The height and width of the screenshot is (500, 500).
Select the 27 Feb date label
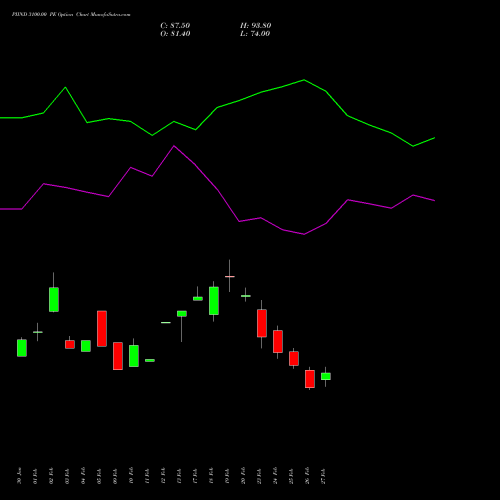pyautogui.click(x=323, y=476)
